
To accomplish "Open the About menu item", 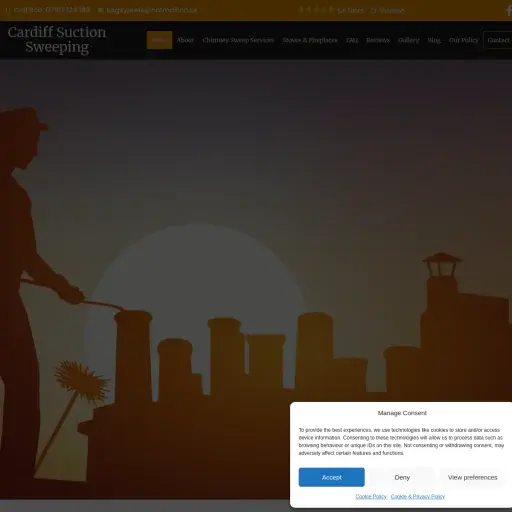I will [x=185, y=40].
